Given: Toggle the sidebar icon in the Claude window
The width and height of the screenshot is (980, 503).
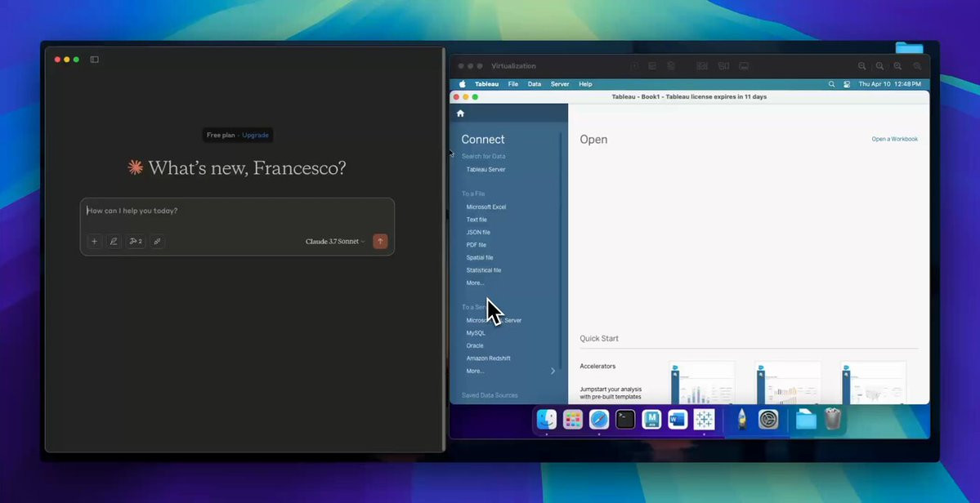Looking at the screenshot, I should coord(94,60).
